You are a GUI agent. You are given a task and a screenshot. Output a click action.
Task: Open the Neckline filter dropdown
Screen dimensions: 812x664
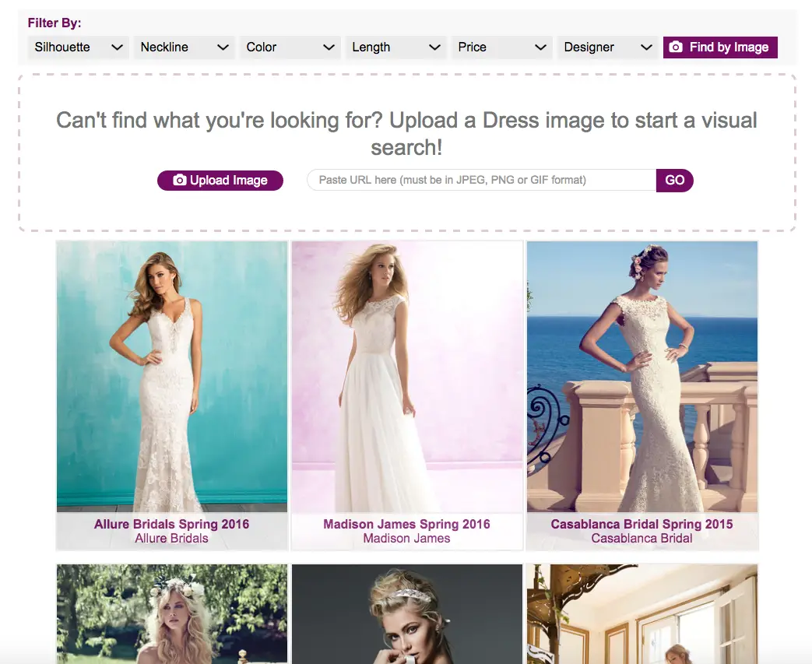click(x=185, y=47)
